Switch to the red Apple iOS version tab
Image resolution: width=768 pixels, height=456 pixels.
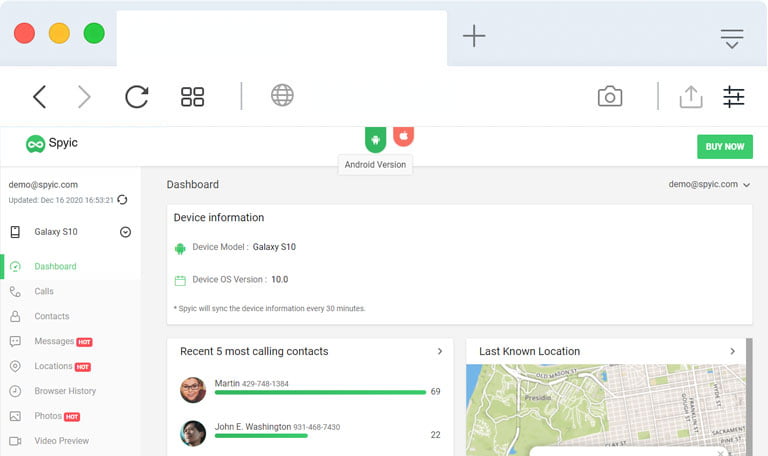tap(404, 136)
